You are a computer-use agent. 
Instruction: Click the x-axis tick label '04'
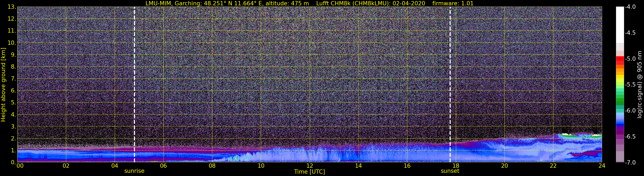click(x=114, y=166)
